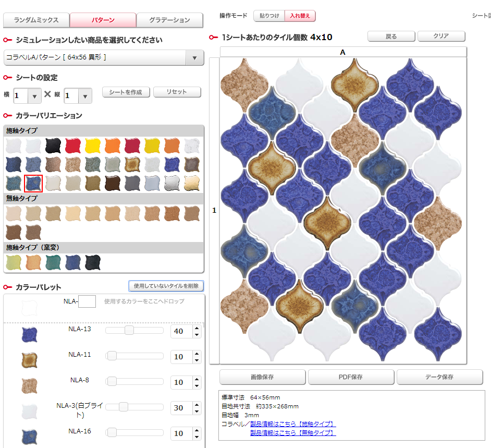Open the 横 sheet count dropdown
Image resolution: width=491 pixels, height=448 pixels.
pyautogui.click(x=34, y=96)
